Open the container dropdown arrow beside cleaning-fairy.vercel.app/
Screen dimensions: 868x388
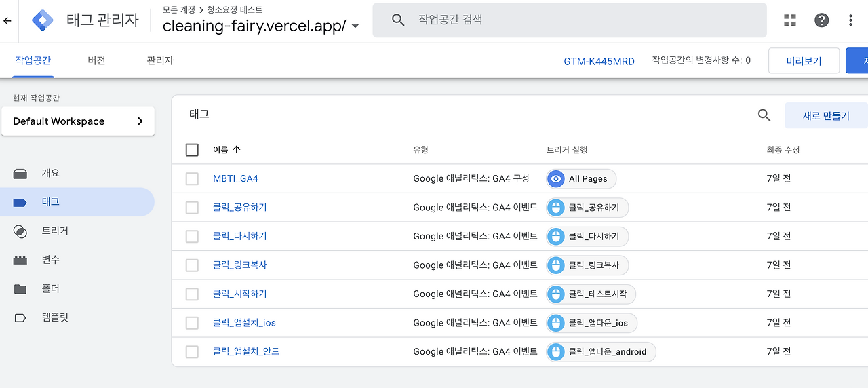tap(355, 26)
